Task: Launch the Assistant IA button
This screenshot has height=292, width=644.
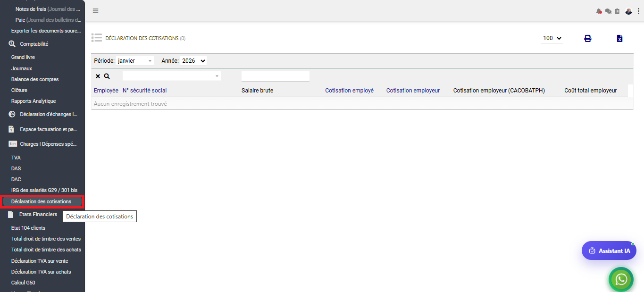Action: pyautogui.click(x=609, y=250)
